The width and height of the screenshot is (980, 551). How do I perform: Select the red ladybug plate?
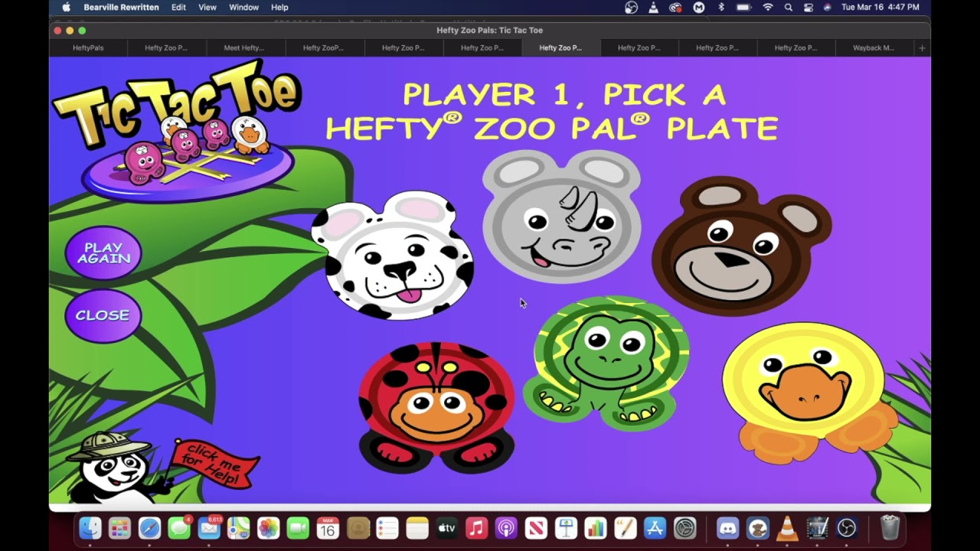[x=437, y=407]
